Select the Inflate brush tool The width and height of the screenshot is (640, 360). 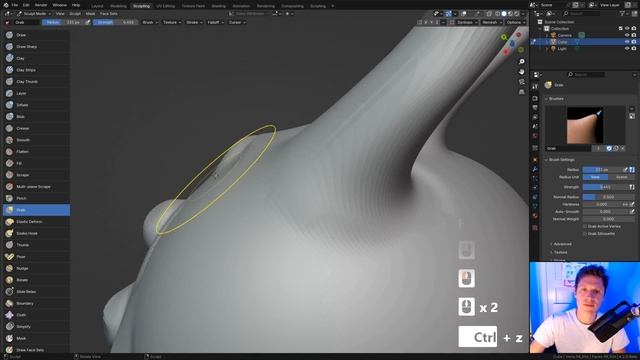tap(36, 105)
